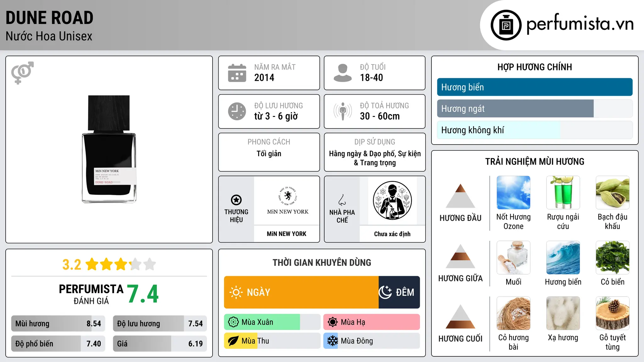The image size is (644, 362).
Task: Click the THỜI GIAN KHUYÊN DÙNG heading
Action: click(x=322, y=262)
